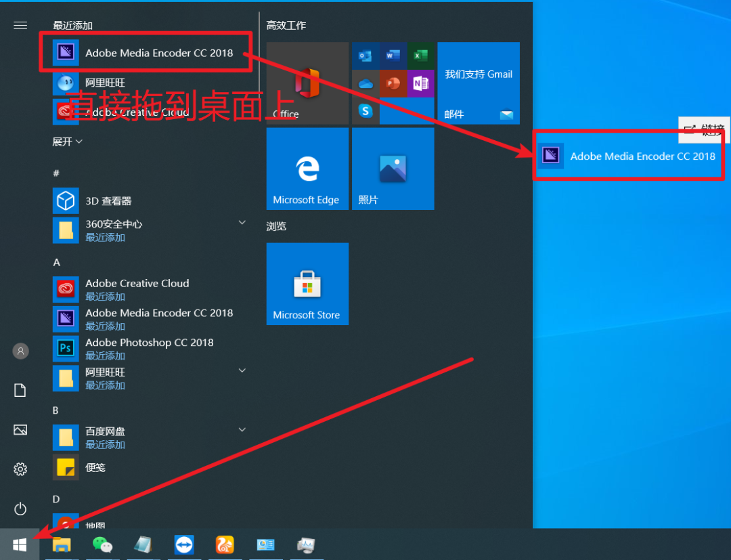Open the user account icon
The image size is (731, 560).
click(x=20, y=351)
